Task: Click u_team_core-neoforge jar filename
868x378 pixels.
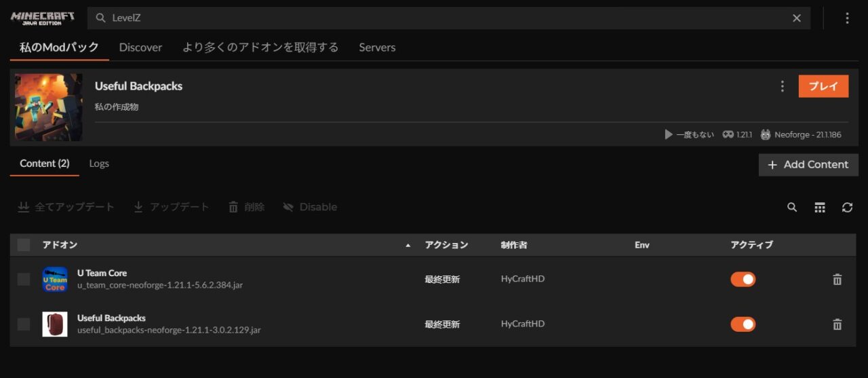Action: tap(160, 285)
